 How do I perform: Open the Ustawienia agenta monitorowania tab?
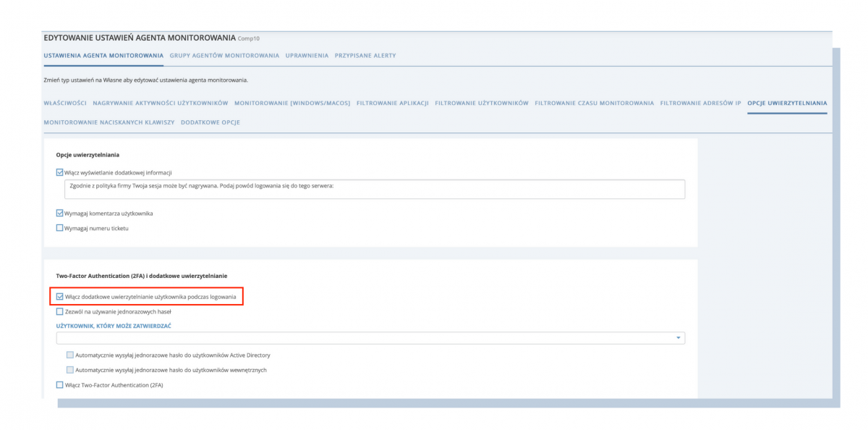pos(103,56)
